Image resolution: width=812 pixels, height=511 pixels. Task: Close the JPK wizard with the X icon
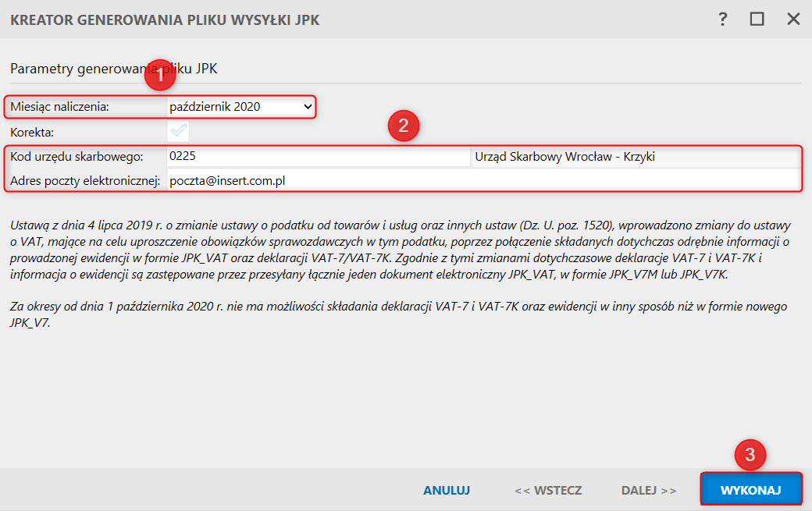point(793,20)
